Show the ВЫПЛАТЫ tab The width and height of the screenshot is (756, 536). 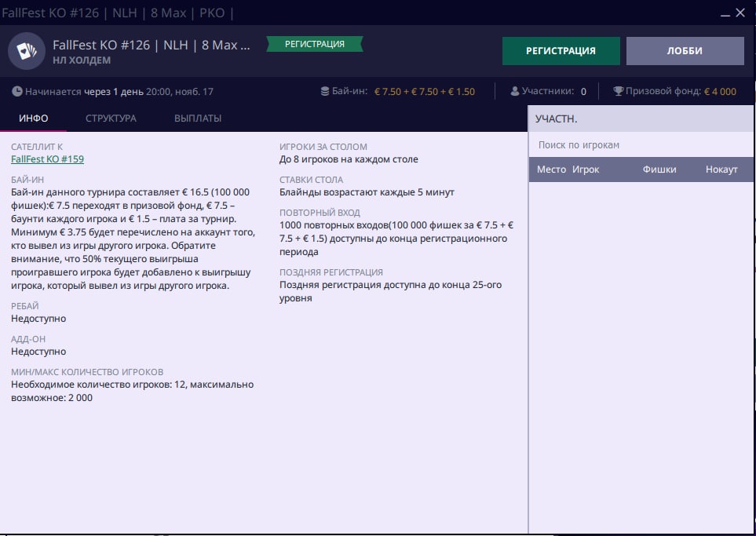pyautogui.click(x=198, y=119)
